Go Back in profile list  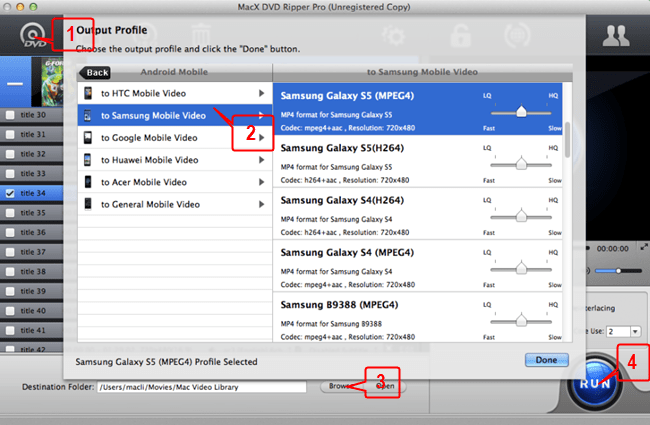point(95,73)
